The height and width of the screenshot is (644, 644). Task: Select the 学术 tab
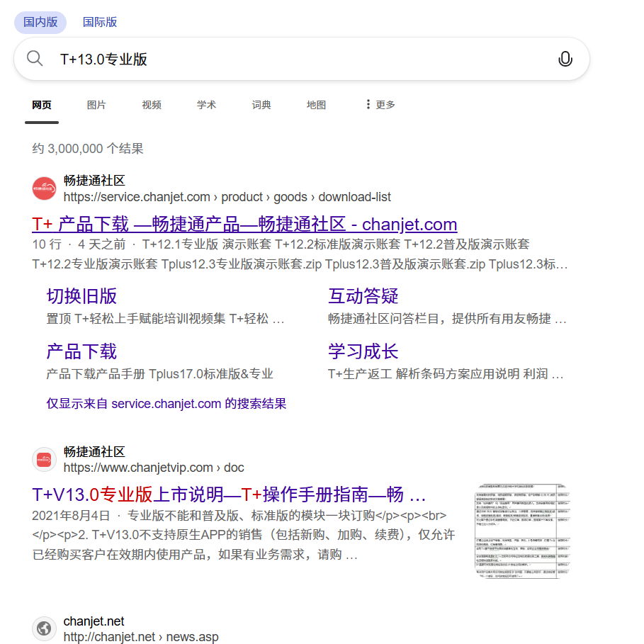[x=206, y=104]
